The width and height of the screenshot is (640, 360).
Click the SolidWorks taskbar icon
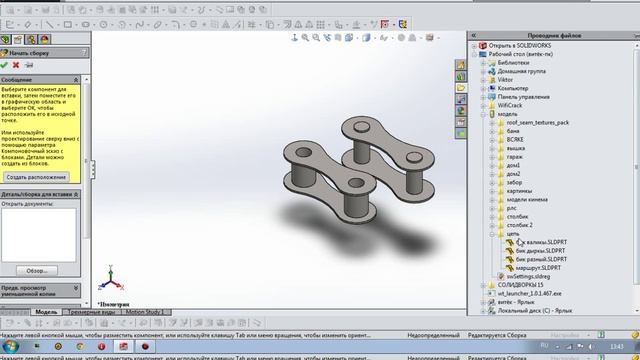coord(123,347)
